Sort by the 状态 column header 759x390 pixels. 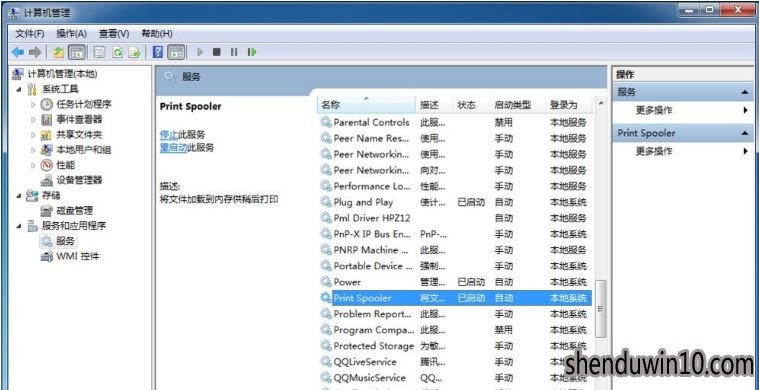click(472, 105)
